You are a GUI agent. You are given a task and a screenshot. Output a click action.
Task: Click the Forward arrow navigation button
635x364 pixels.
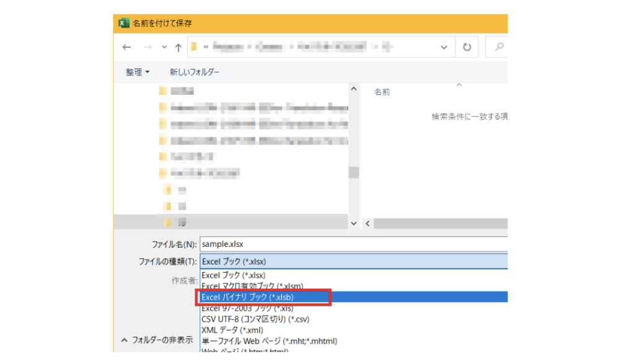(x=148, y=47)
